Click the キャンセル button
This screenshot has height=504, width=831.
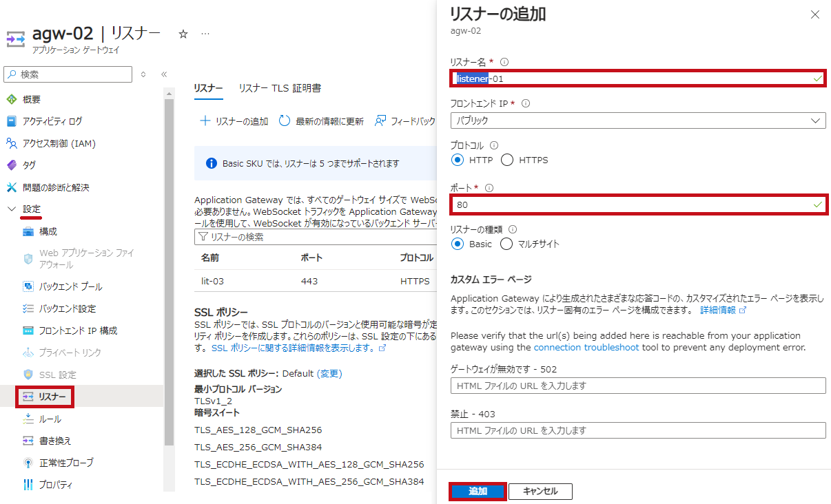click(540, 492)
